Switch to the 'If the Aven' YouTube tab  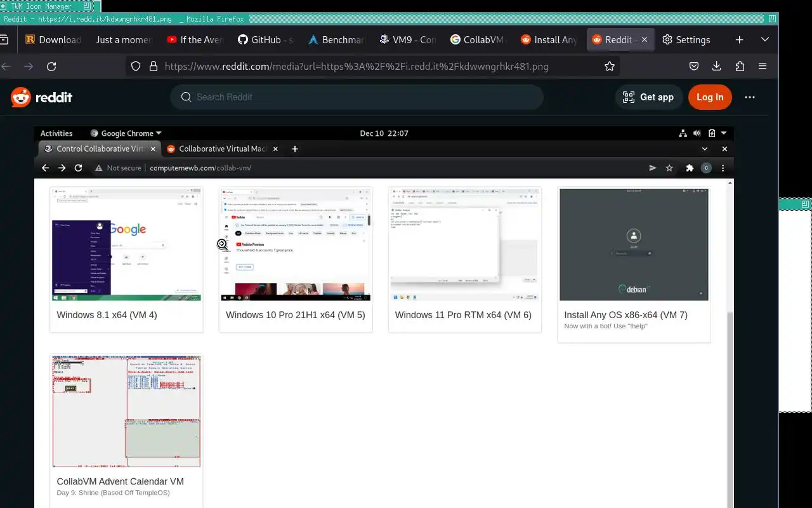(195, 39)
